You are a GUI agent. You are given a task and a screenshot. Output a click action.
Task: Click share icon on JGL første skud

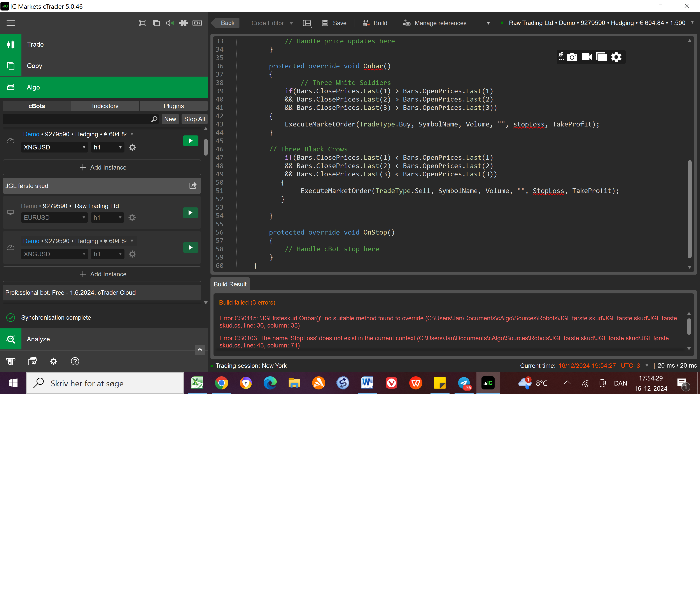pos(193,186)
